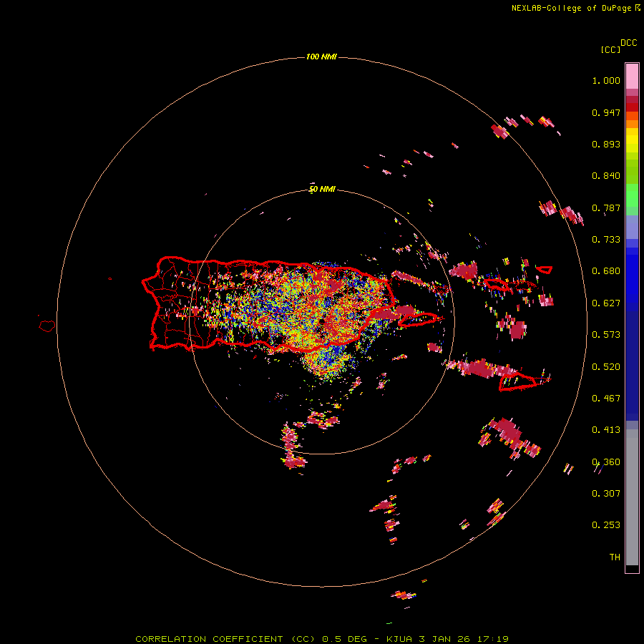The height and width of the screenshot is (644, 644).
Task: Click the Vieques island outline east of Puerto Rico
Action: click(x=419, y=319)
